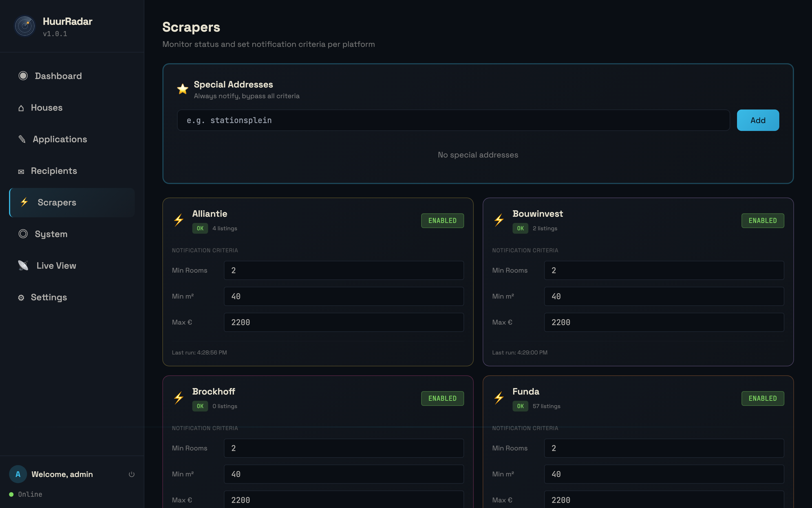
Task: Open the Dashboard page
Action: [x=72, y=76]
